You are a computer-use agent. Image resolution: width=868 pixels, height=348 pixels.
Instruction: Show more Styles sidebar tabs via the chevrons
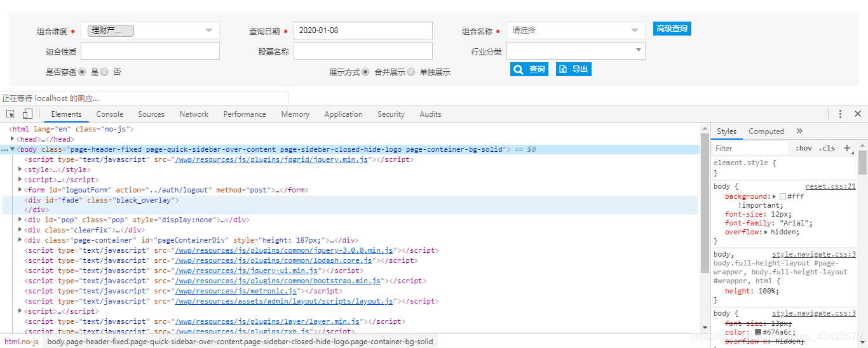[799, 131]
